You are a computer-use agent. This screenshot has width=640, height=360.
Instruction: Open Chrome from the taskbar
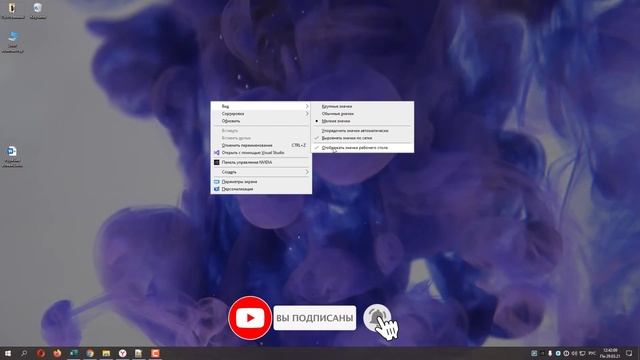coord(90,353)
